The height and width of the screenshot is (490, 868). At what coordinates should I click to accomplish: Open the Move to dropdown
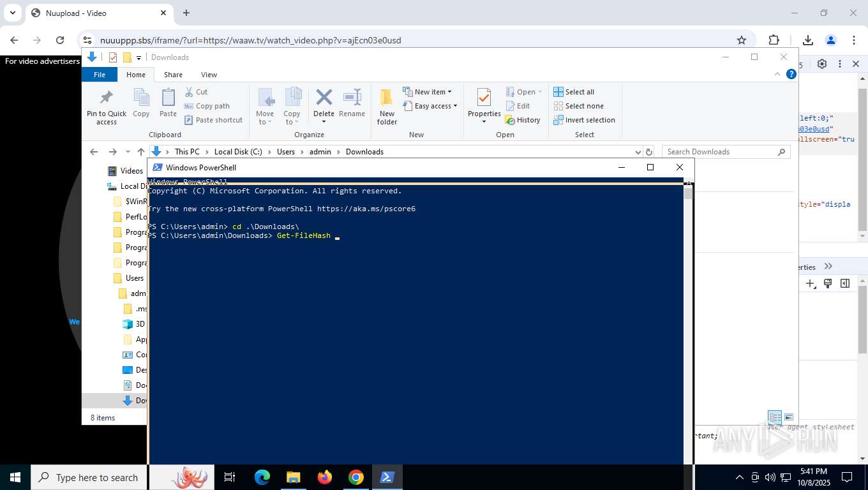click(x=265, y=107)
